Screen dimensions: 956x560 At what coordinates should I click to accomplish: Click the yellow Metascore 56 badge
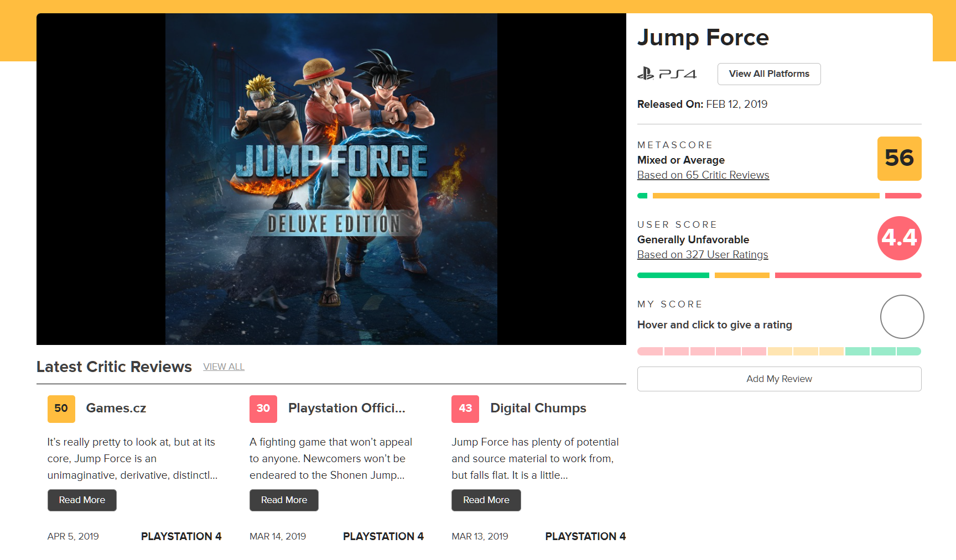[899, 159]
